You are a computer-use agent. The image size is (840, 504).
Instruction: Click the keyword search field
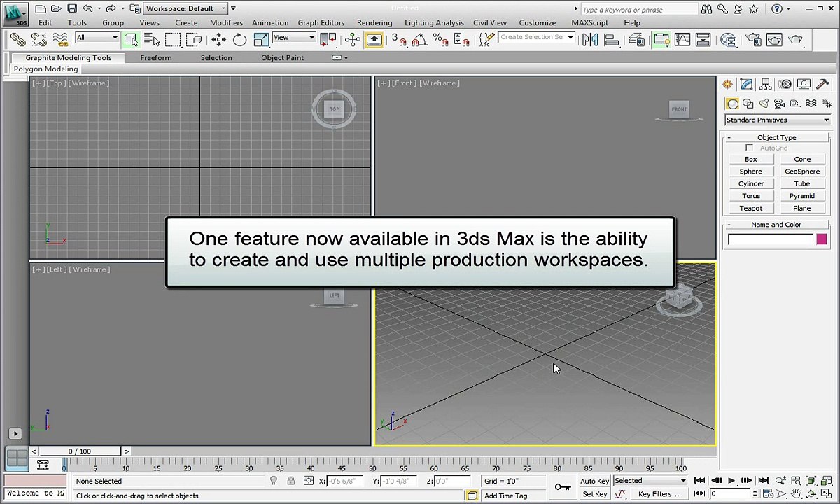click(x=638, y=10)
